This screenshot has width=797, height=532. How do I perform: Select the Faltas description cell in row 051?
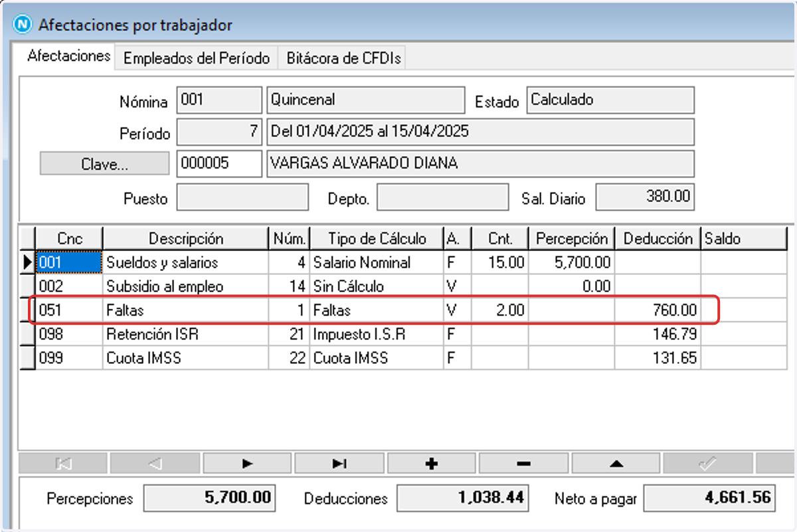click(186, 310)
